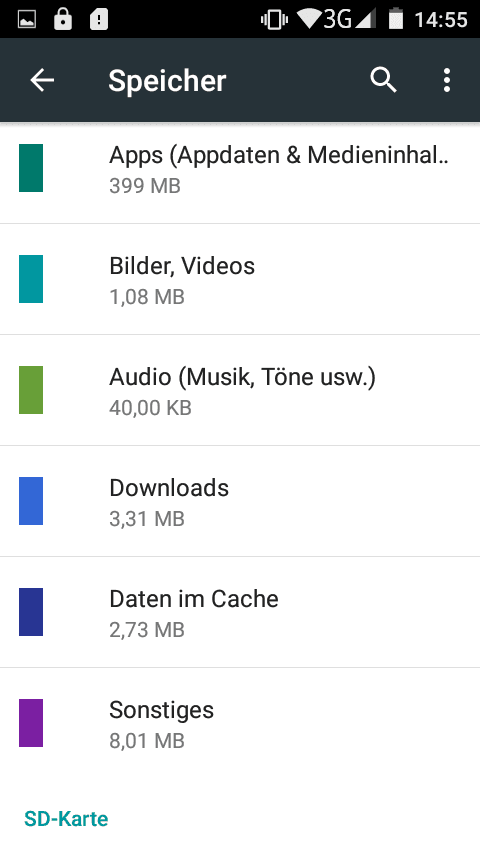
Task: Open the Bilder, Videos storage entry
Action: point(240,279)
